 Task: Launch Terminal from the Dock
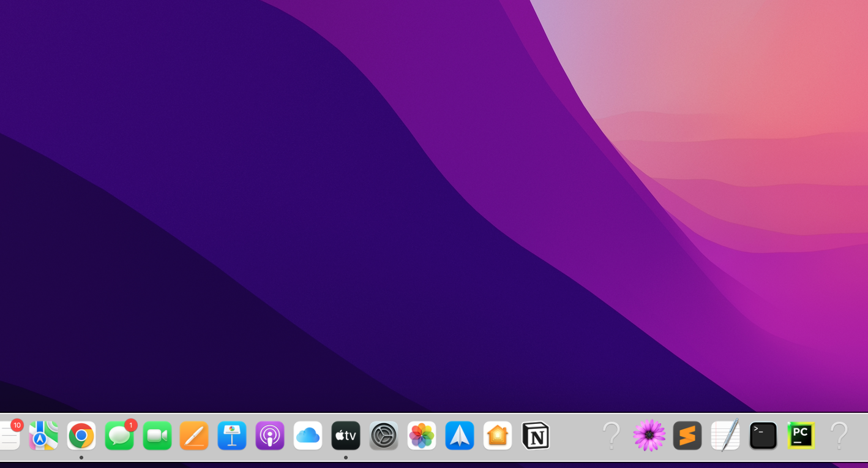(763, 436)
